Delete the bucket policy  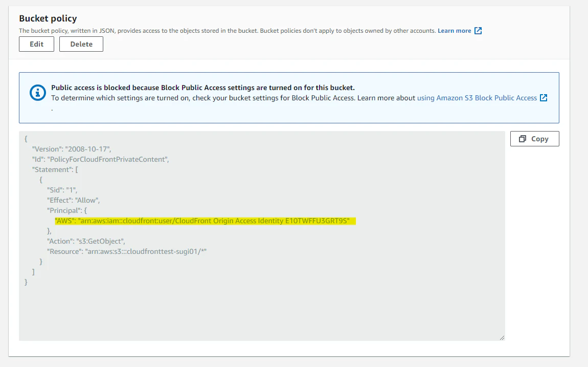tap(81, 44)
